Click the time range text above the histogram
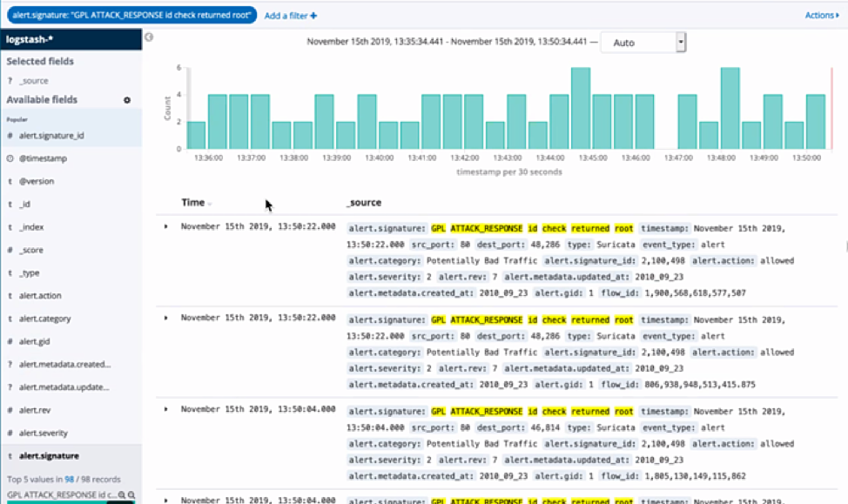This screenshot has width=848, height=504. pyautogui.click(x=447, y=41)
